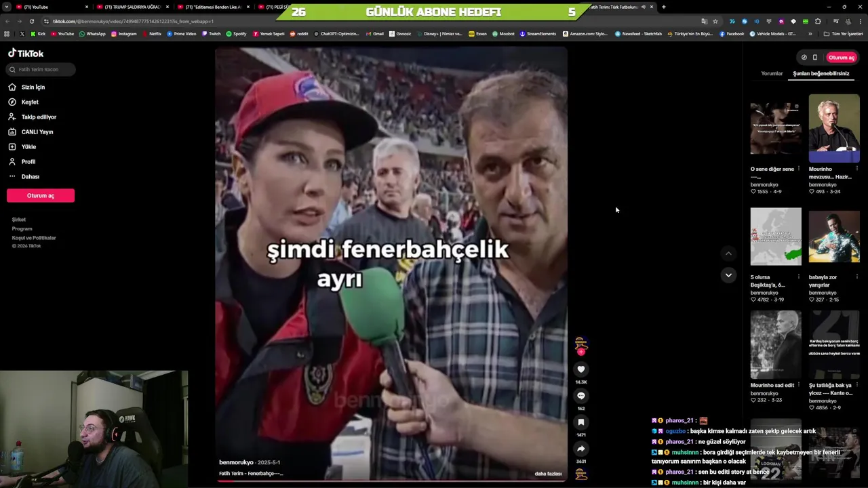The height and width of the screenshot is (488, 868).
Task: Click the red Oturum aç sidebar button
Action: coord(41,195)
